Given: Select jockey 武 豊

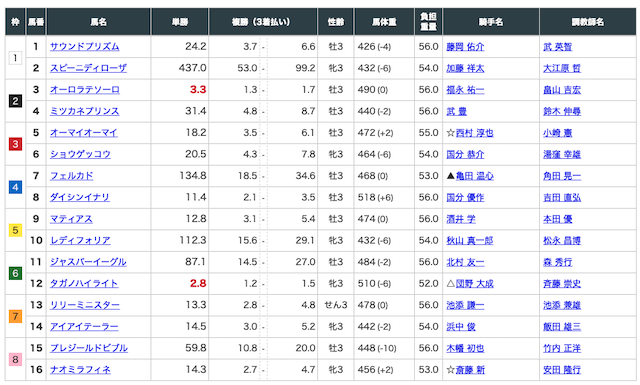Looking at the screenshot, I should [x=456, y=111].
